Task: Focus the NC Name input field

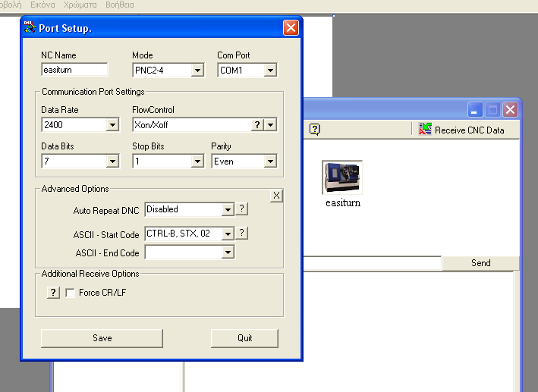Action: [x=74, y=70]
